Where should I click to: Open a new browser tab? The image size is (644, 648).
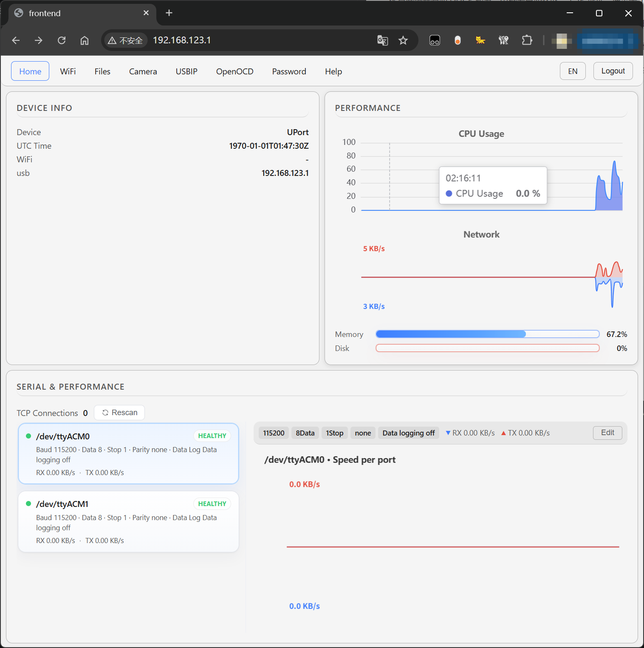(169, 13)
